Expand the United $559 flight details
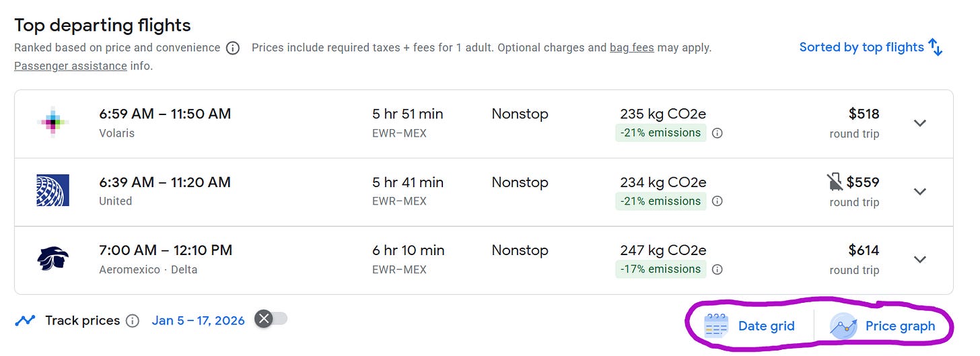Viewport: 980px width, 356px height. 919,191
